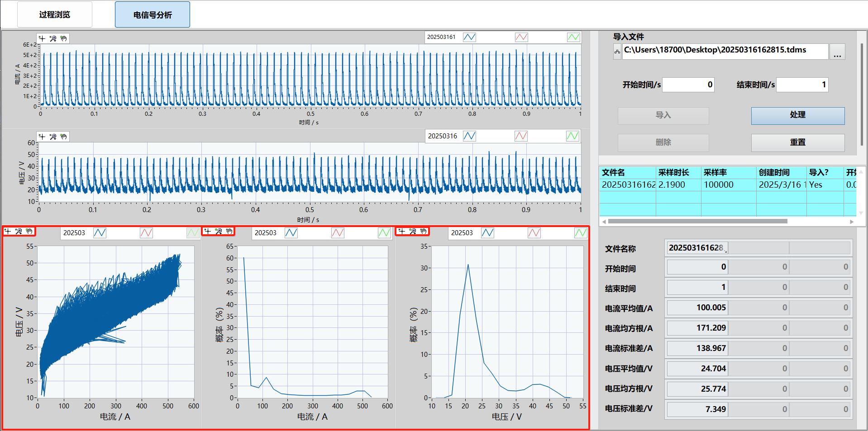The width and height of the screenshot is (868, 431).
Task: Activate the zoom tool on the current probability graph
Action: click(x=219, y=231)
